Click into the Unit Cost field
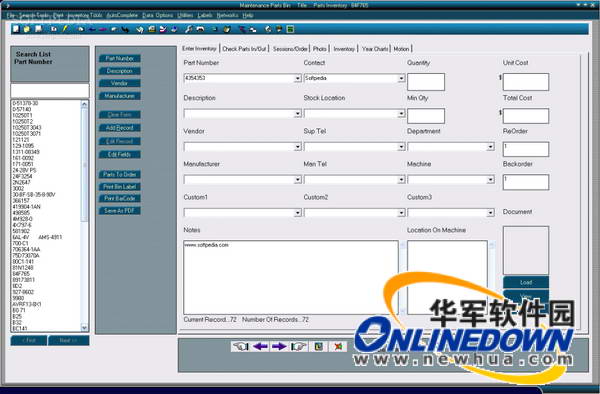 click(x=526, y=82)
